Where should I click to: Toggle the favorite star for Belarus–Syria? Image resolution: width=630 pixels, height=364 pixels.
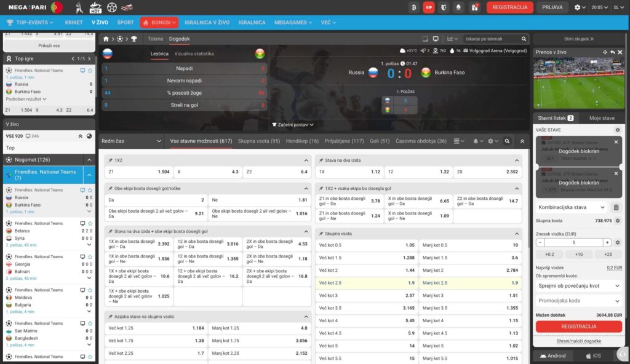tap(90, 223)
